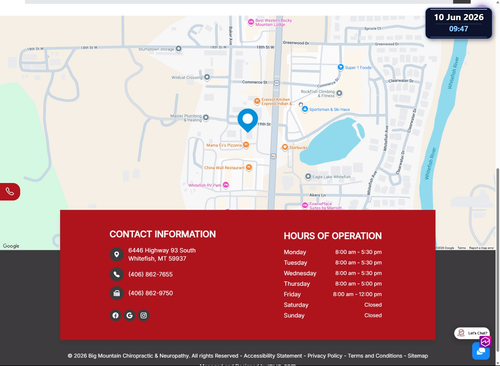
Task: Click the Monday hours row
Action: click(x=333, y=252)
